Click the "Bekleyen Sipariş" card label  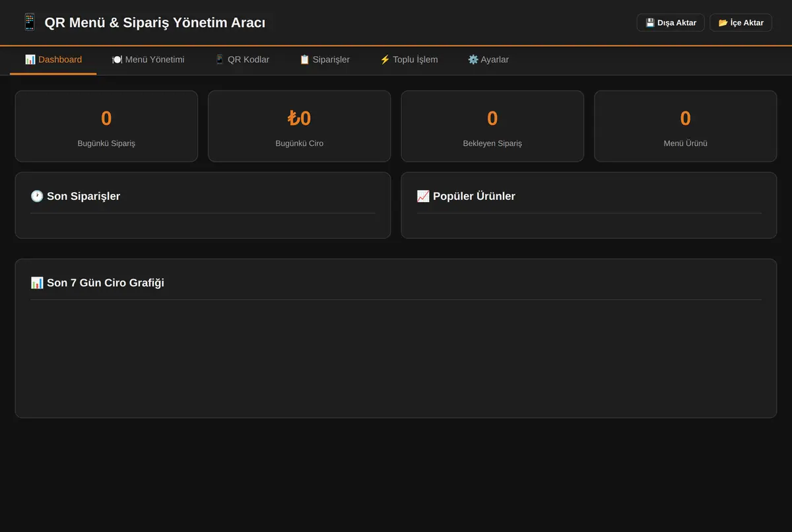coord(492,143)
